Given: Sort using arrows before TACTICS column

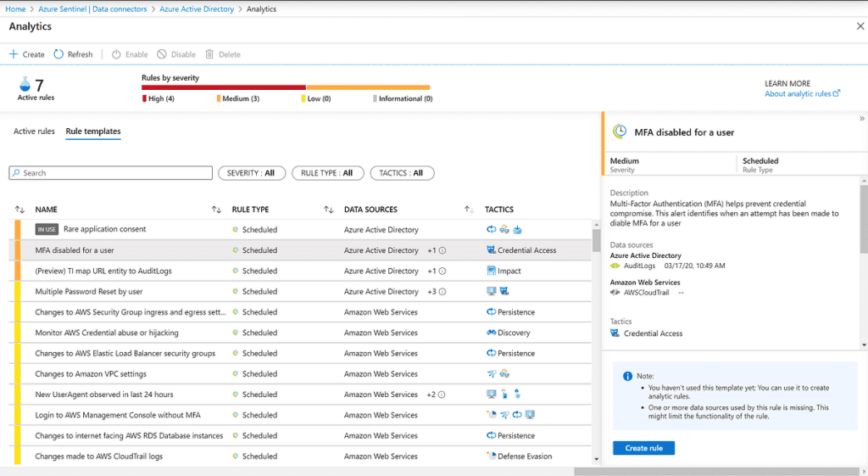Looking at the screenshot, I should click(x=469, y=210).
